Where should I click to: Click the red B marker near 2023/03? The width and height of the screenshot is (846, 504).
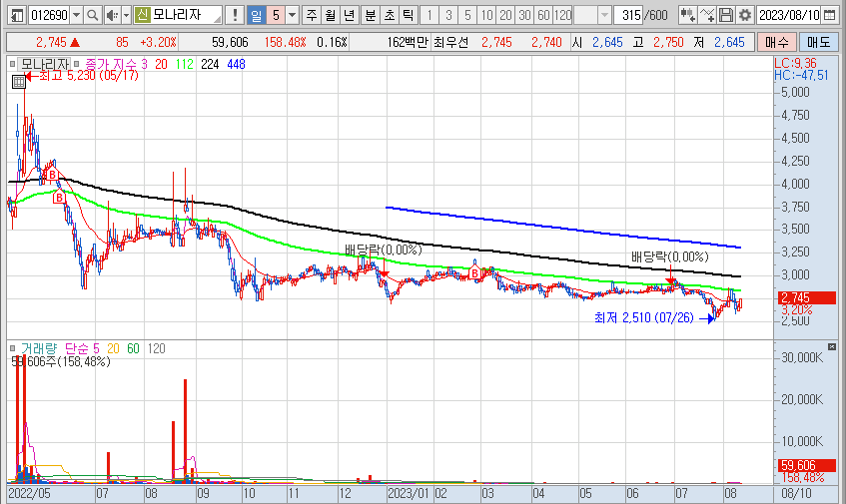(474, 273)
